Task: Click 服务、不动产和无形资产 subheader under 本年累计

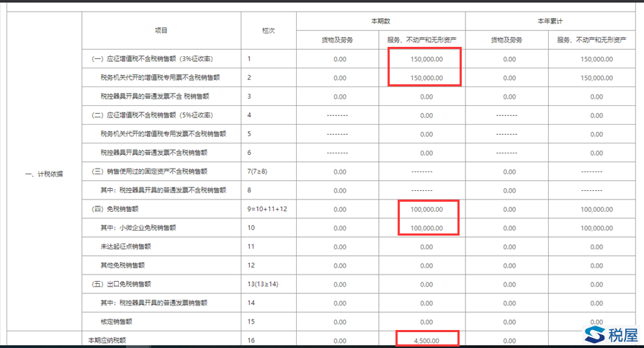Action: click(596, 40)
